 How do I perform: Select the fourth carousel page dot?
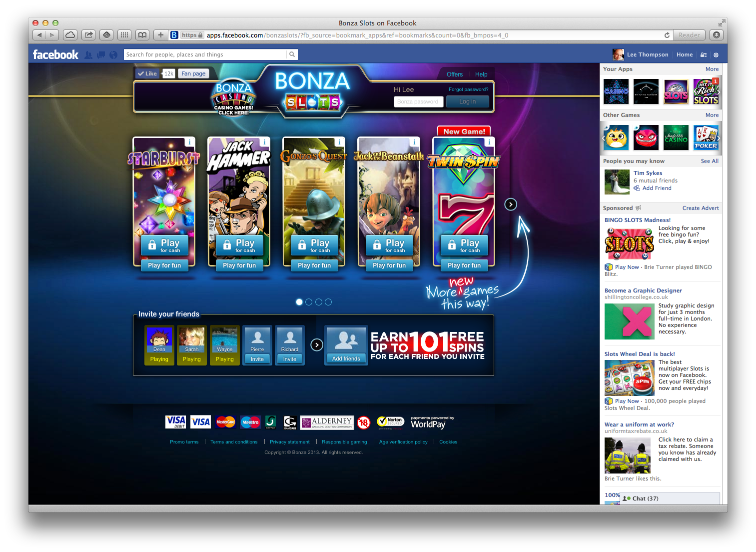point(328,302)
